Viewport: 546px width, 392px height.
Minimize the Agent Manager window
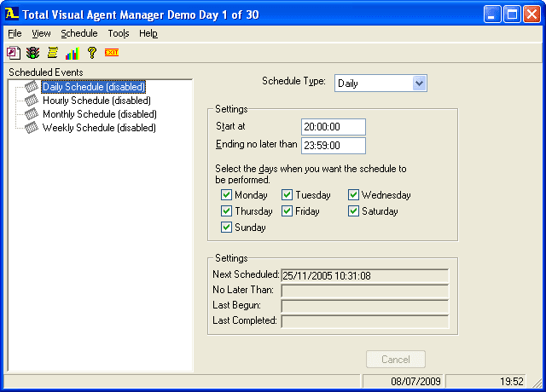pyautogui.click(x=492, y=14)
